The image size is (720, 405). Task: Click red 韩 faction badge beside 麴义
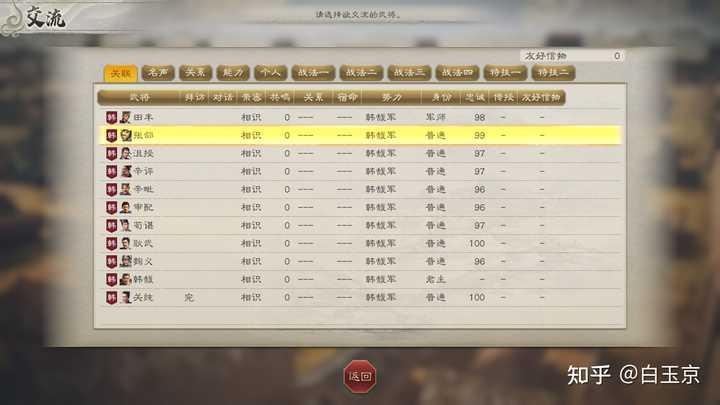pos(112,261)
